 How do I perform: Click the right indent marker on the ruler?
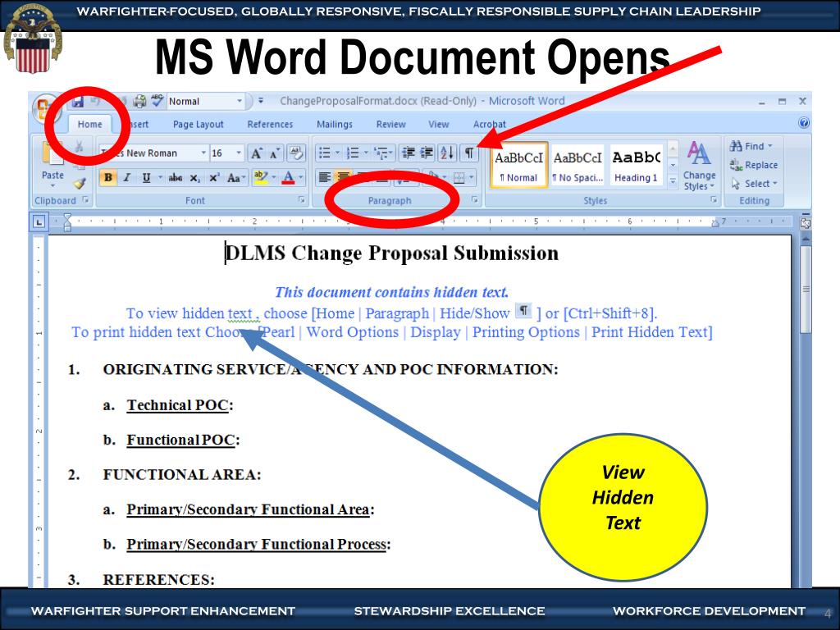pyautogui.click(x=714, y=223)
